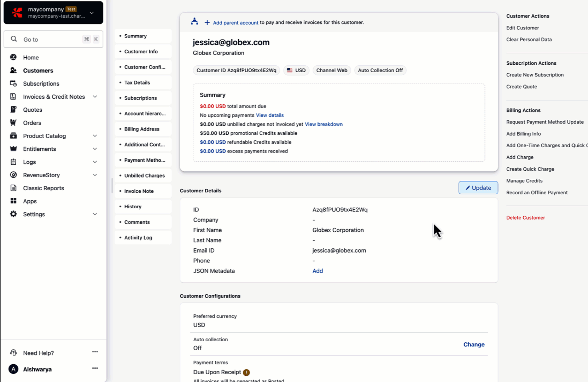Jump to Payment Methods section
The image size is (588, 382).
point(143,160)
